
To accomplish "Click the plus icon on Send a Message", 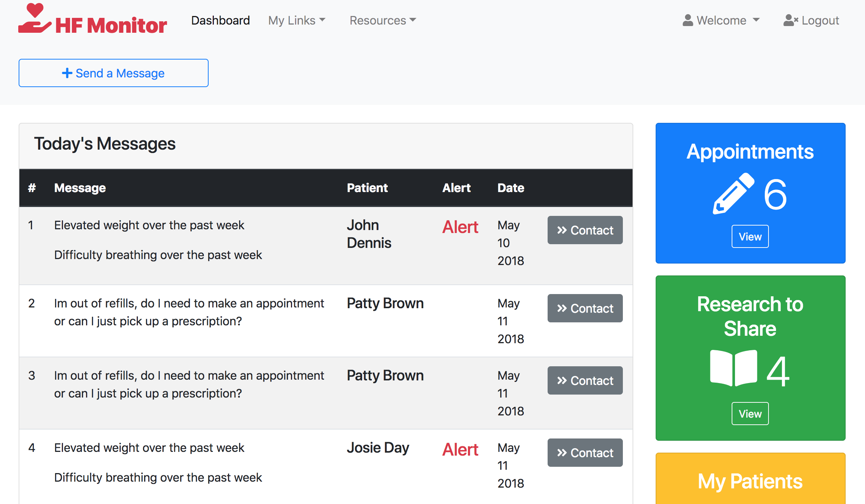I will tap(67, 73).
